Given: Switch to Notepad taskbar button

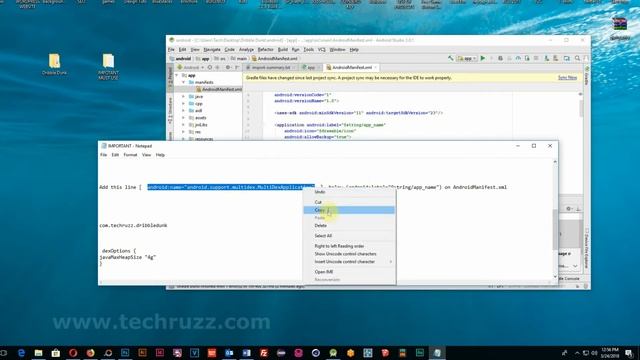Looking at the screenshot, I should pos(437,353).
